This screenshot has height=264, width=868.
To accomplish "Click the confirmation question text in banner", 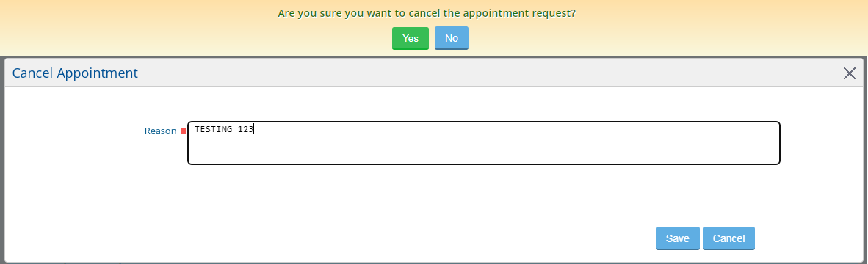I will pyautogui.click(x=426, y=12).
